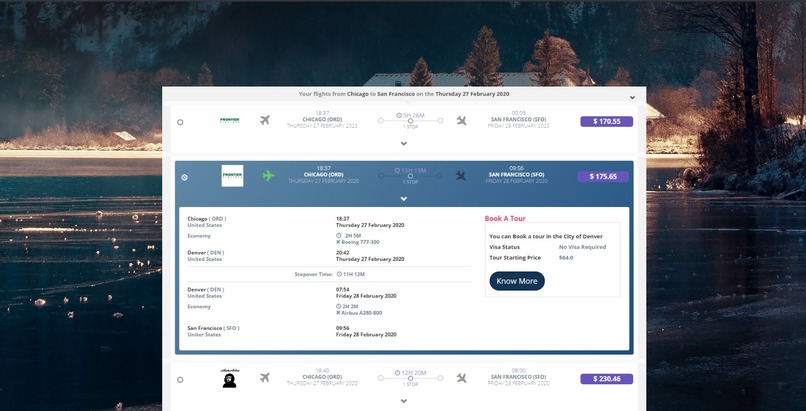Click the Chicago ( ORD ) origin text in details
The width and height of the screenshot is (806, 411).
pyautogui.click(x=207, y=219)
